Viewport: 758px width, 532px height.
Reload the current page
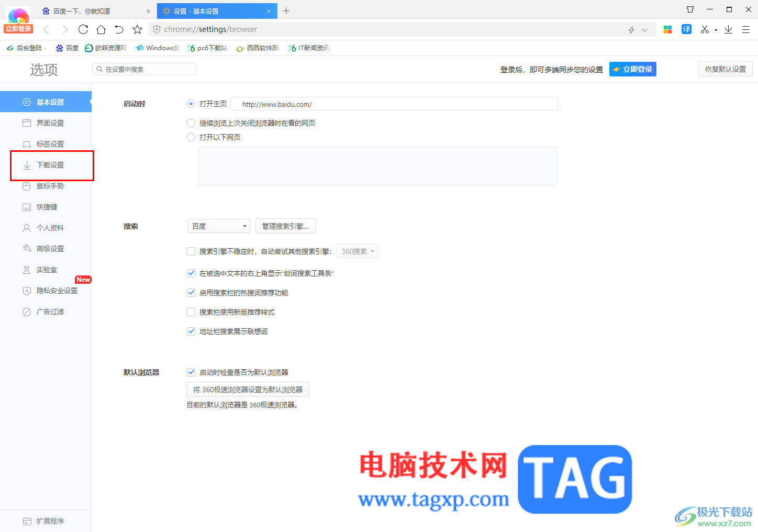(x=83, y=29)
